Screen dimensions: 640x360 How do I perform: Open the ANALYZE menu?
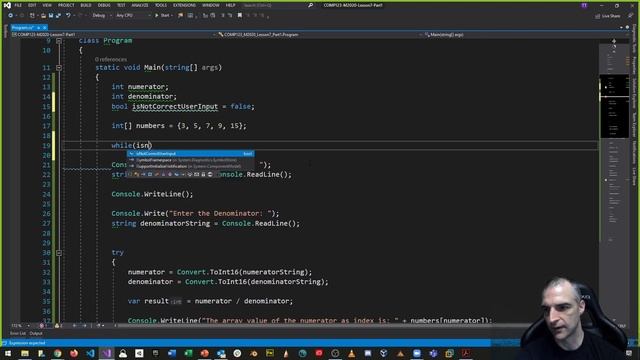(x=140, y=5)
